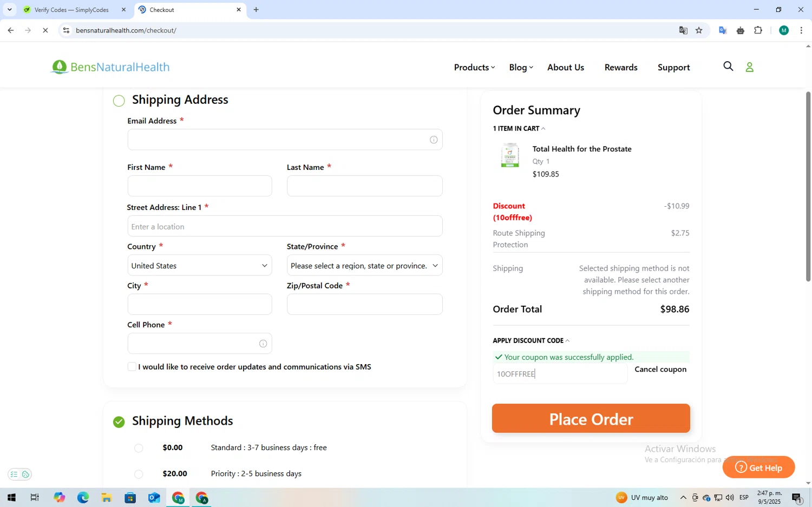Open the site information icon in the address bar
Image resolution: width=812 pixels, height=507 pixels.
(66, 30)
